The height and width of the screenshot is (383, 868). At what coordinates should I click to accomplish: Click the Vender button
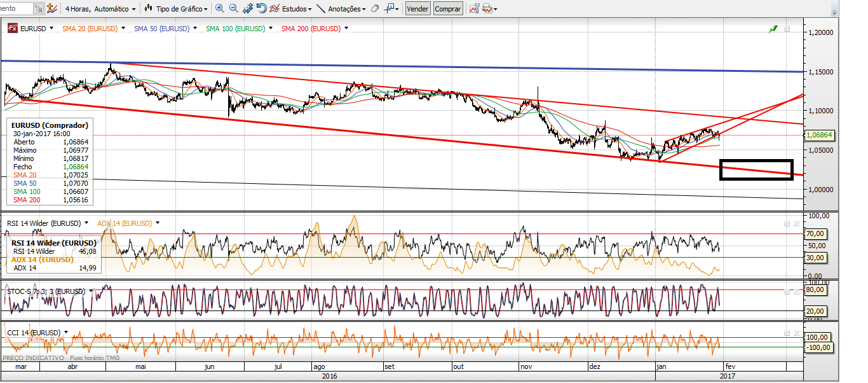click(417, 9)
